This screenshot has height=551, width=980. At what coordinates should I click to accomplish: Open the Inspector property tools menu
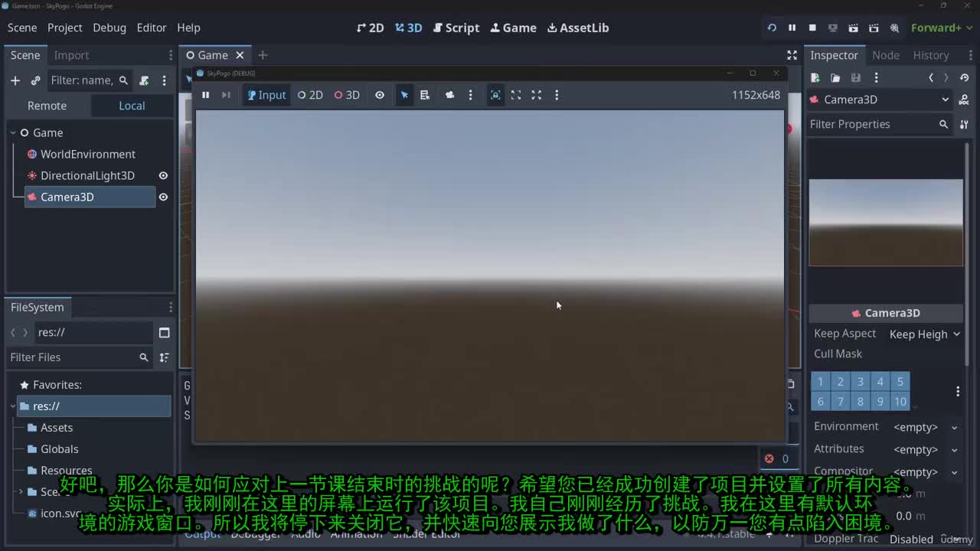coord(964,124)
